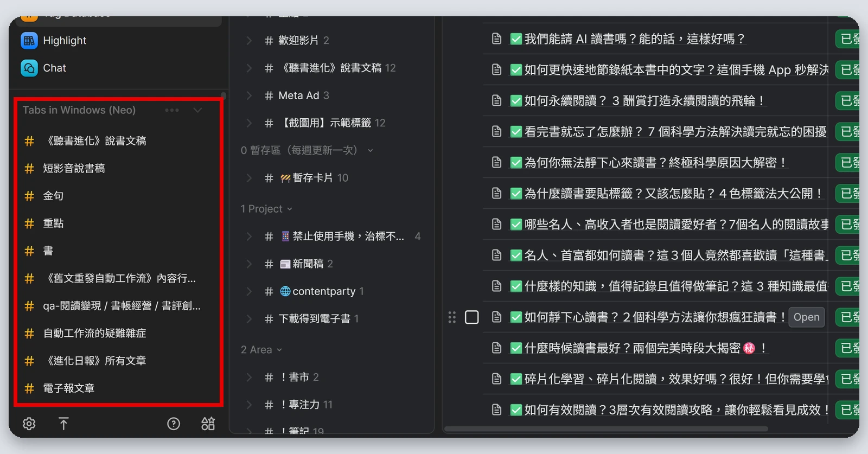Image resolution: width=868 pixels, height=454 pixels.
Task: Collapse the Tabs in Windows (Neo) chevron
Action: [x=197, y=110]
